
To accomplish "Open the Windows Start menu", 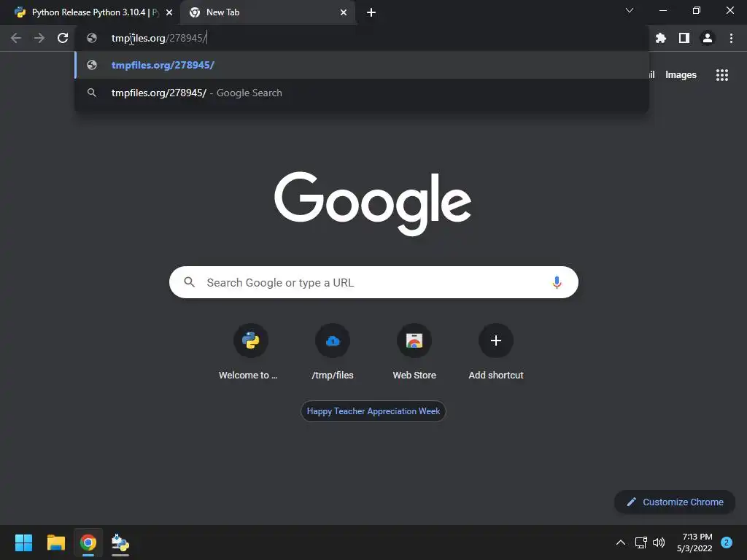I will click(23, 542).
